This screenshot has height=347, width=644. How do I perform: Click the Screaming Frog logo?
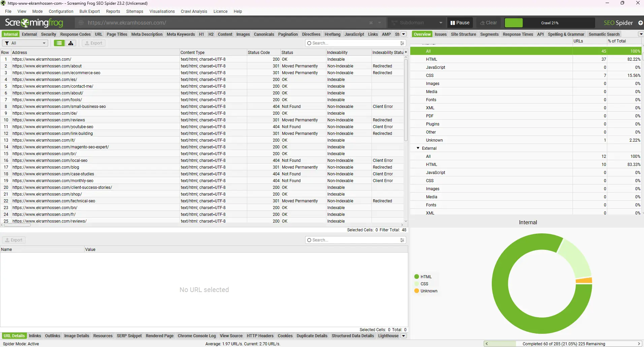34,23
